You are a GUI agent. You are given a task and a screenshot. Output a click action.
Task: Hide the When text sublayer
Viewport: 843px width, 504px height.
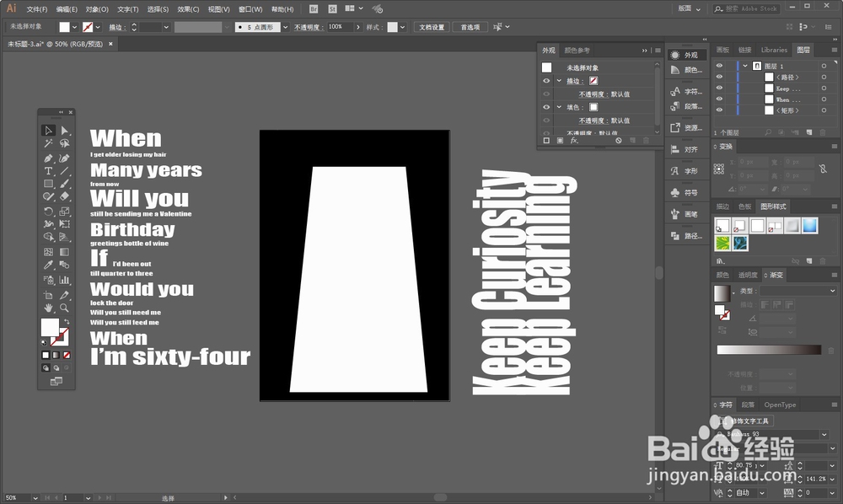click(719, 99)
